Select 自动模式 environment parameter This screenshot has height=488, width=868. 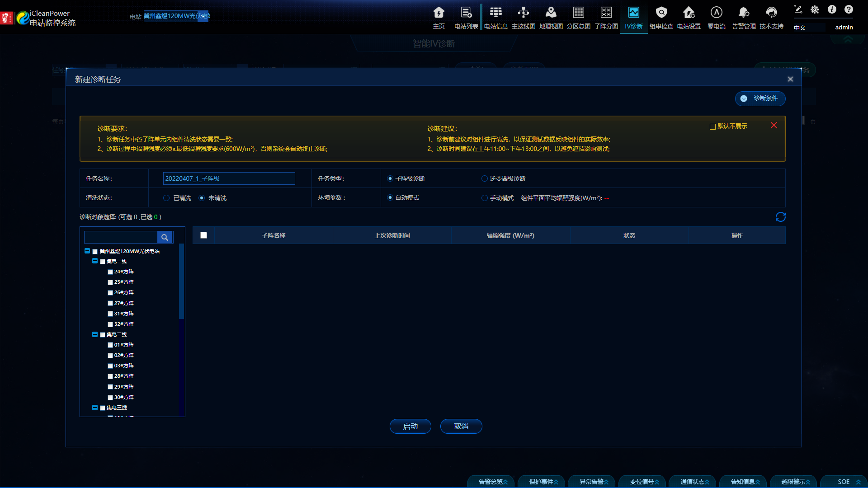pyautogui.click(x=390, y=197)
